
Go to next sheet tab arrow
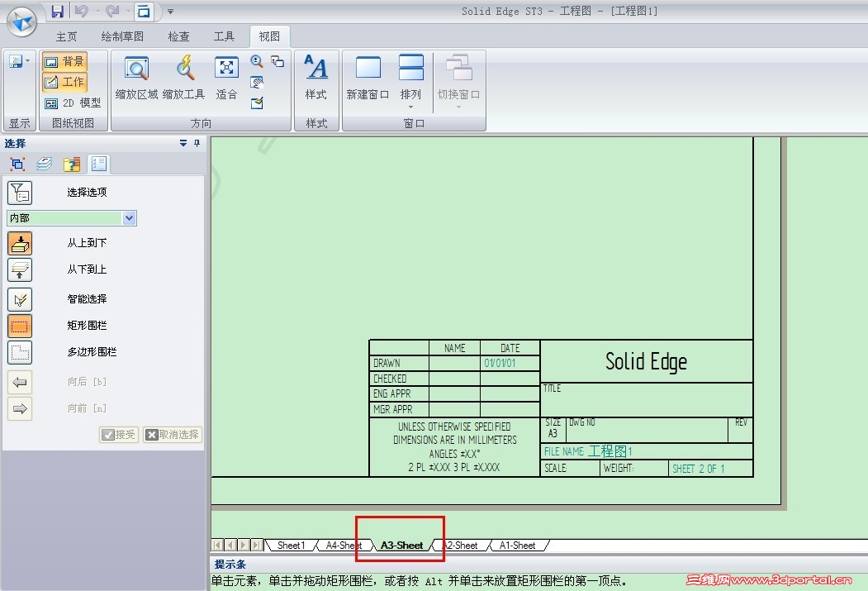click(243, 545)
